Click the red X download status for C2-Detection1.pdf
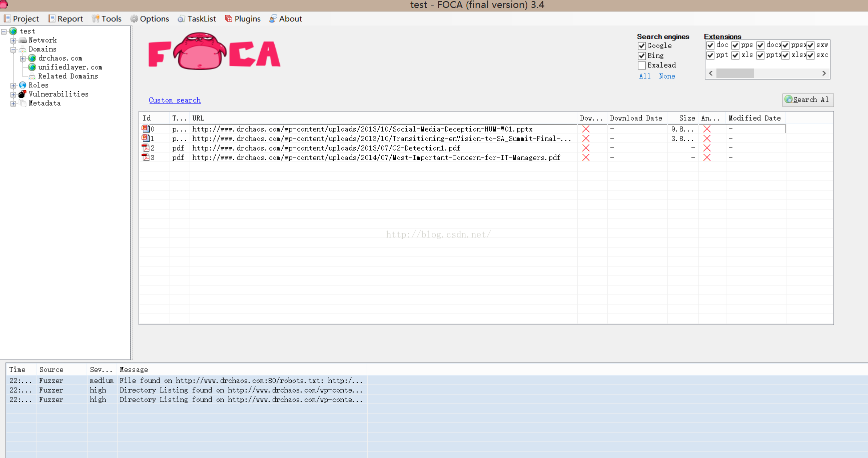This screenshot has width=868, height=458. 586,148
